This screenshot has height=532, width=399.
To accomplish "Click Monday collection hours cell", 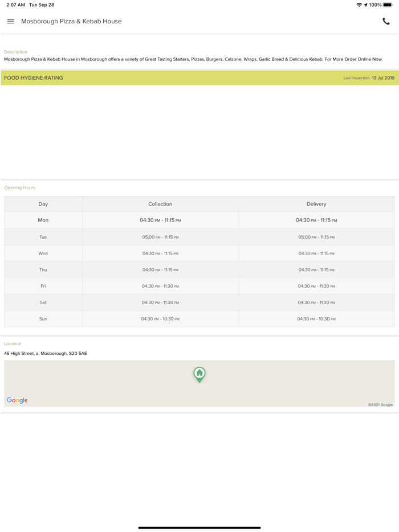I will [160, 220].
